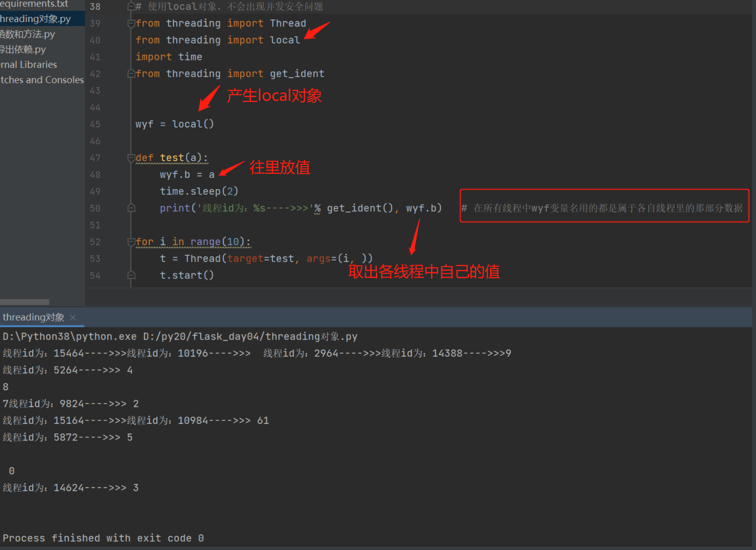Click the print statement on line 50
This screenshot has height=550, width=756.
pyautogui.click(x=300, y=208)
